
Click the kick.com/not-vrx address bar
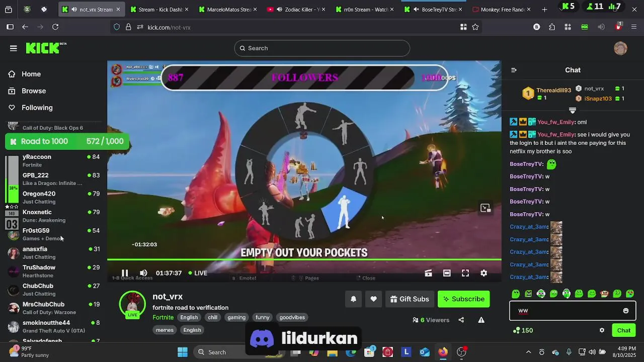point(297,27)
